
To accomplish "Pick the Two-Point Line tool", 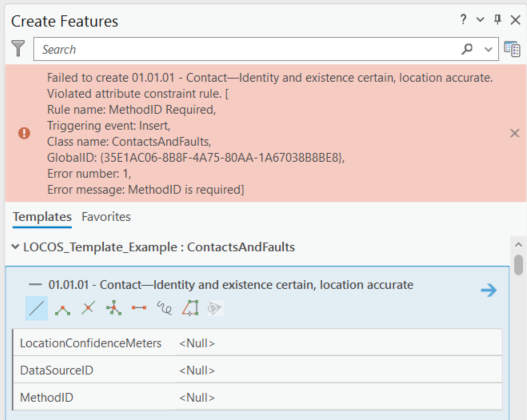I will click(139, 308).
